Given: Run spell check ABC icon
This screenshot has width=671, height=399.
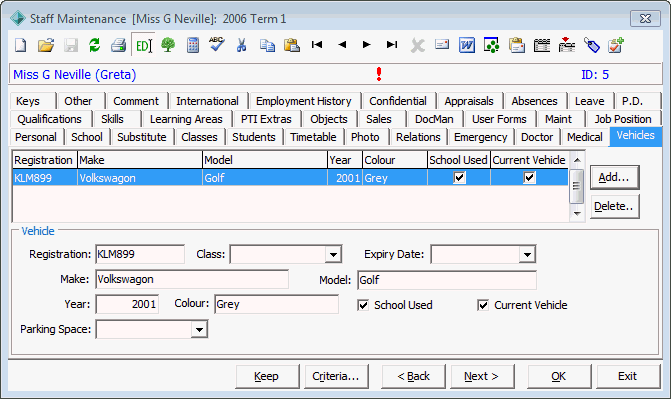Looking at the screenshot, I should [217, 44].
